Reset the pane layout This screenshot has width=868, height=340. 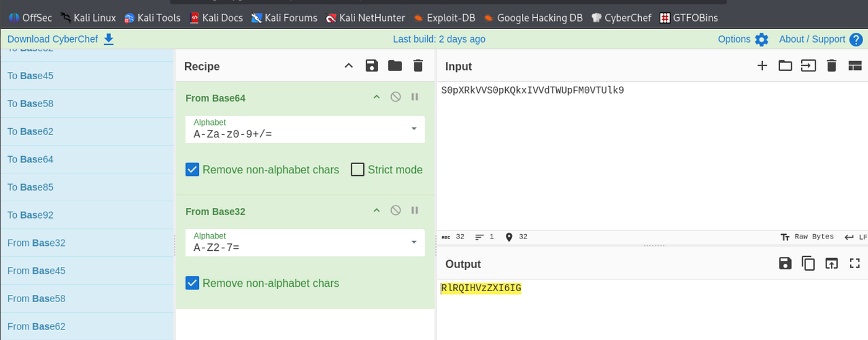[x=855, y=66]
